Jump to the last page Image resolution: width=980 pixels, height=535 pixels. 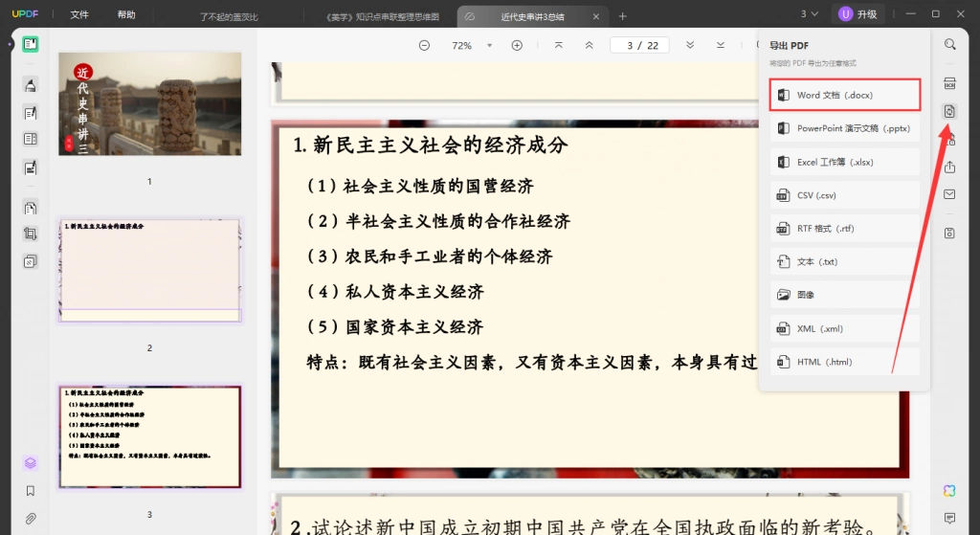(x=721, y=45)
